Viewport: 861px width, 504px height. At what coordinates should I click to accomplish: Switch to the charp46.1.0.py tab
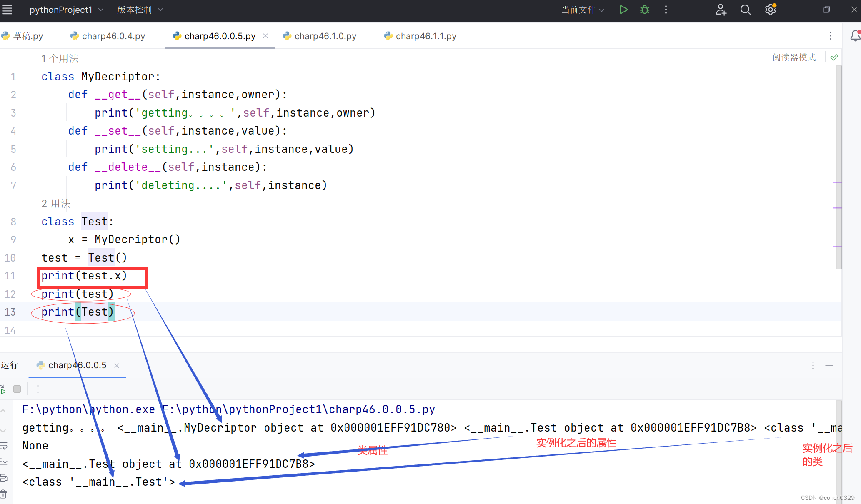(x=325, y=36)
